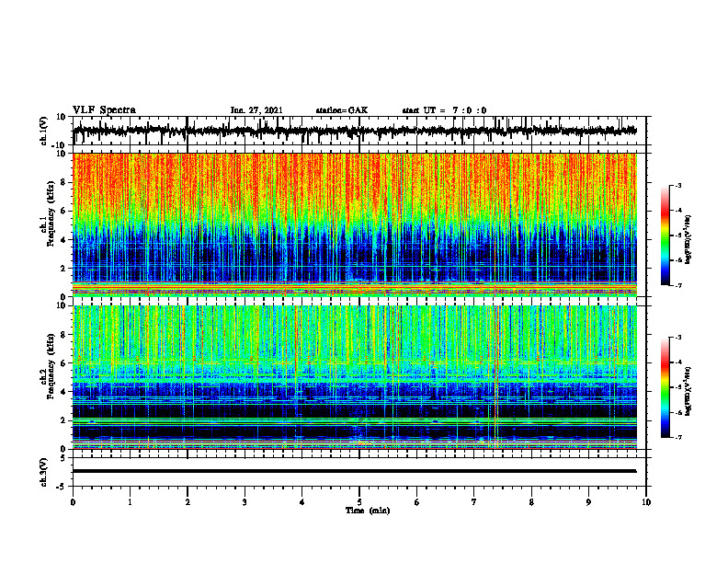Click the "6" kHz tick of ch.2 spectrogram

[63, 363]
